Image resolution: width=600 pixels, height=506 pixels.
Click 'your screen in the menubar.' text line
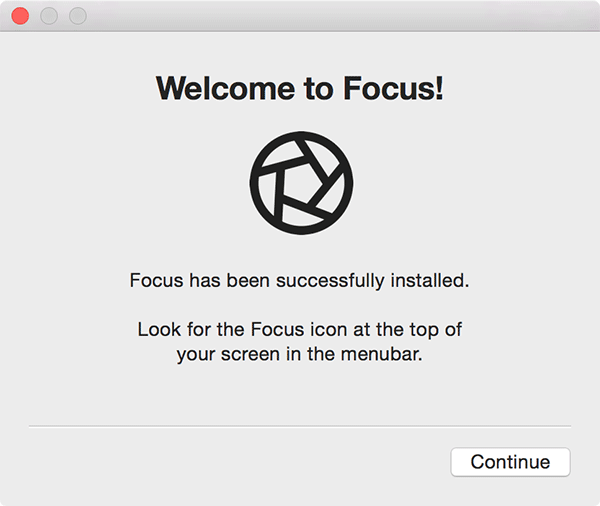pos(300,354)
